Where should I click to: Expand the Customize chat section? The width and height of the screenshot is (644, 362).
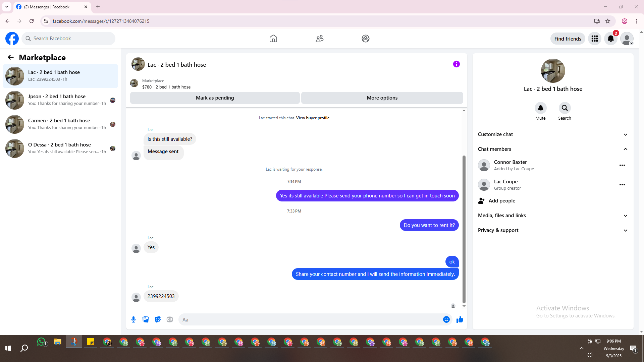(553, 134)
